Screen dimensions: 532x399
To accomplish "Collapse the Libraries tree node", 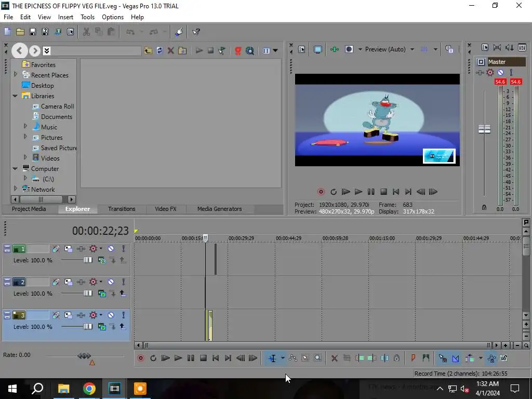I will pyautogui.click(x=15, y=96).
